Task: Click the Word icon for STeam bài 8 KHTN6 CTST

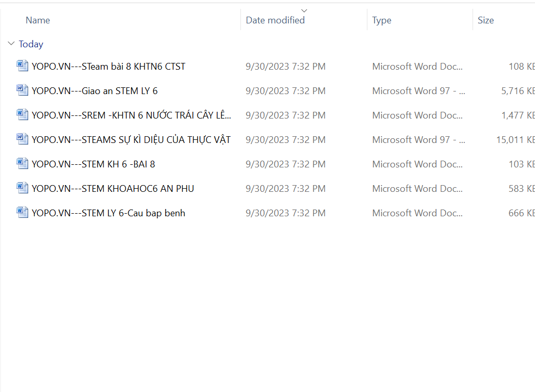Action: tap(22, 66)
